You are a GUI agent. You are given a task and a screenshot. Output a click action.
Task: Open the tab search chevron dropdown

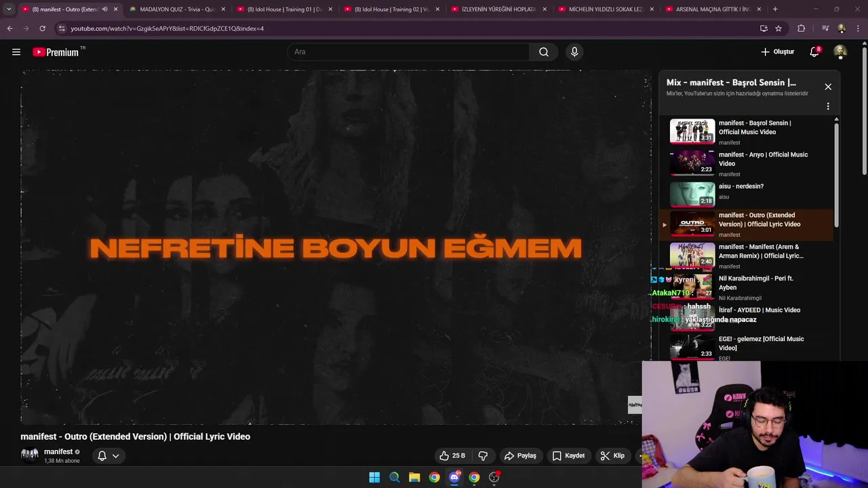coord(9,9)
